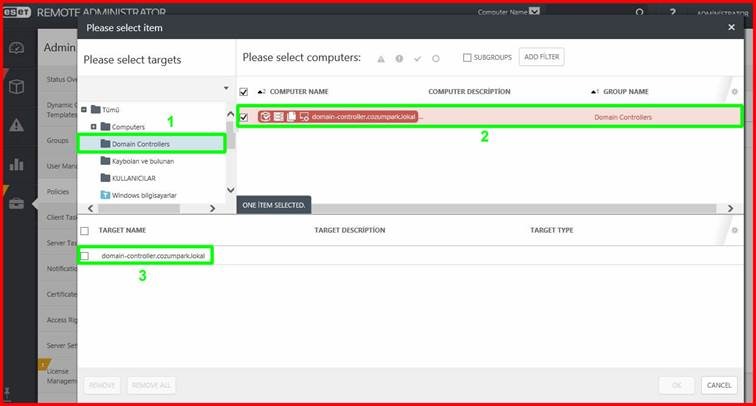Click the tree horizontal scroll left arrow
Viewport: 756px width, 406px height.
coord(91,208)
